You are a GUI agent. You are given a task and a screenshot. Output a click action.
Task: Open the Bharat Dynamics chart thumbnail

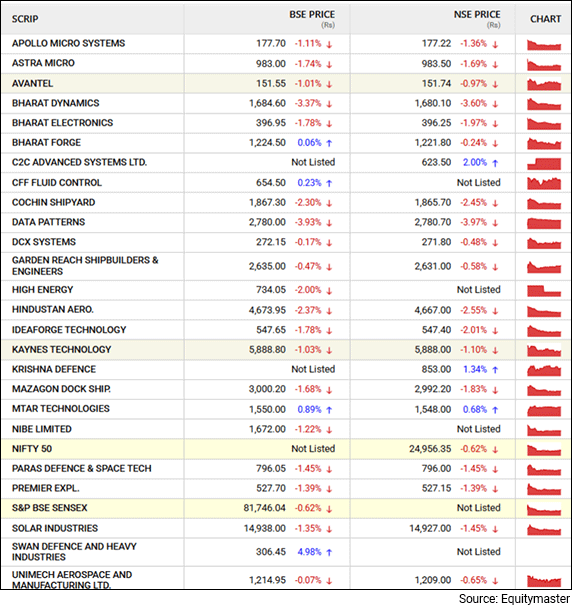pos(544,104)
